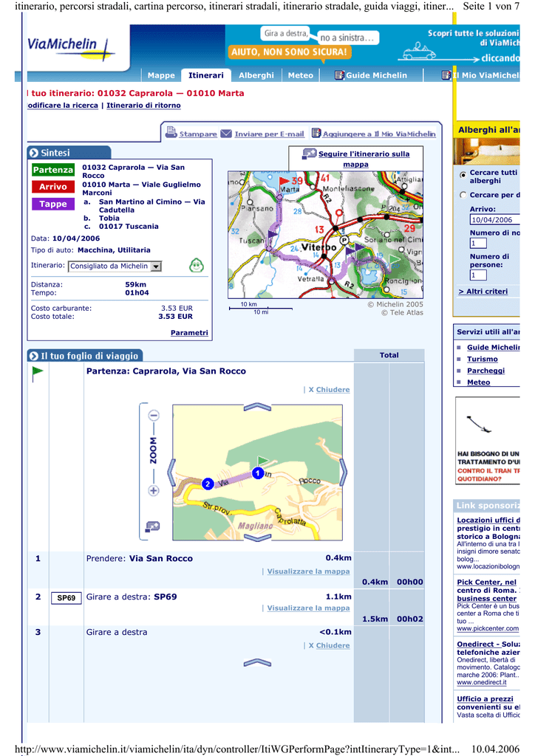The width and height of the screenshot is (535, 756).
Task: Click the Itinerario di ritorno link
Action: coord(144,105)
